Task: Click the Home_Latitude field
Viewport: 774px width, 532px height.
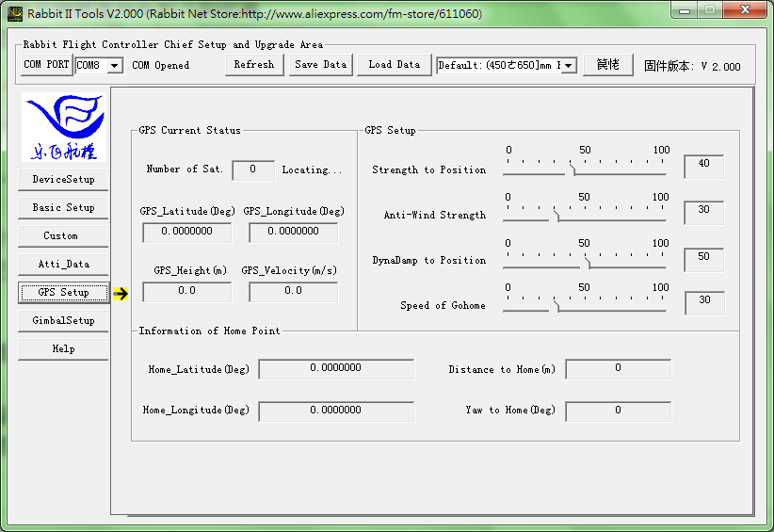Action: click(336, 369)
